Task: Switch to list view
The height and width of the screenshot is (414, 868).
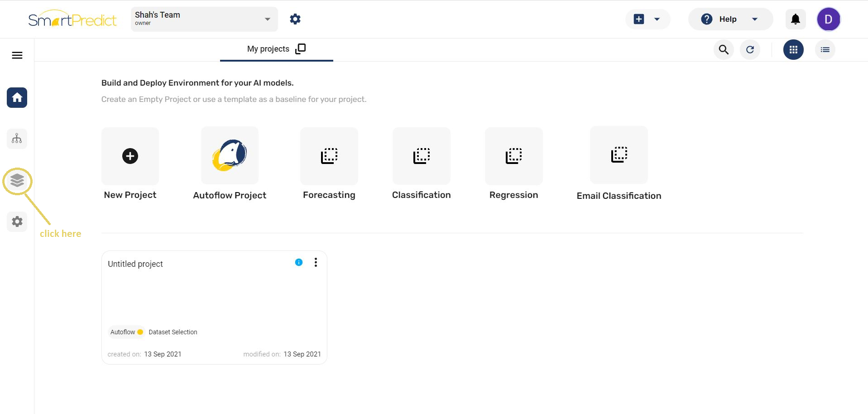Action: point(825,49)
